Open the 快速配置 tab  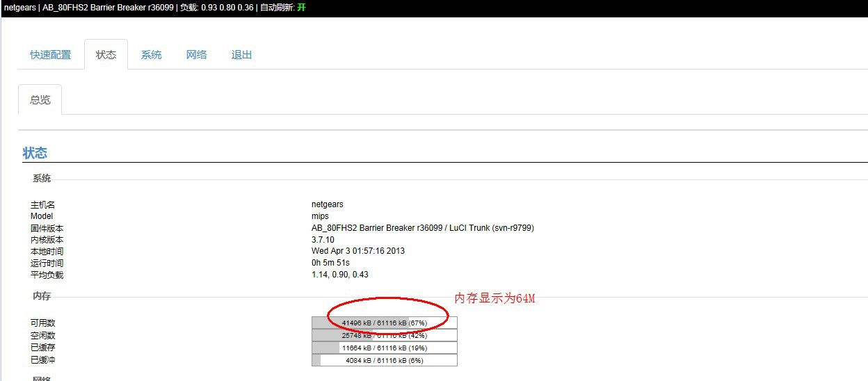coord(50,55)
